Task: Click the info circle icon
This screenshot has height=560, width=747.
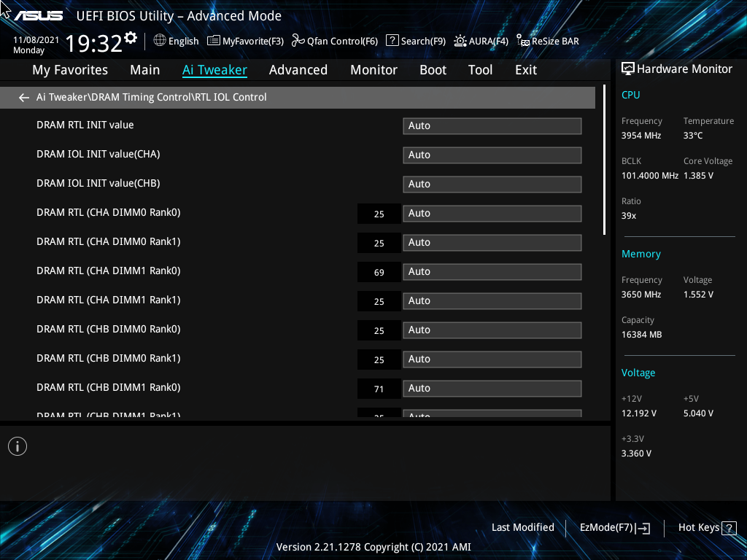Action: [18, 446]
